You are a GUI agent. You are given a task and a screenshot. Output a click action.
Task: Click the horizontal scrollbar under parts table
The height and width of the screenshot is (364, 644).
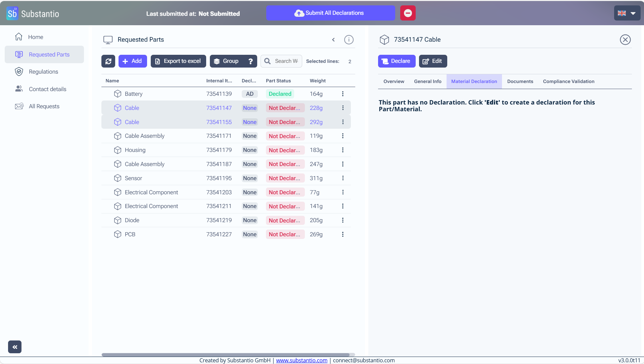[225, 355]
